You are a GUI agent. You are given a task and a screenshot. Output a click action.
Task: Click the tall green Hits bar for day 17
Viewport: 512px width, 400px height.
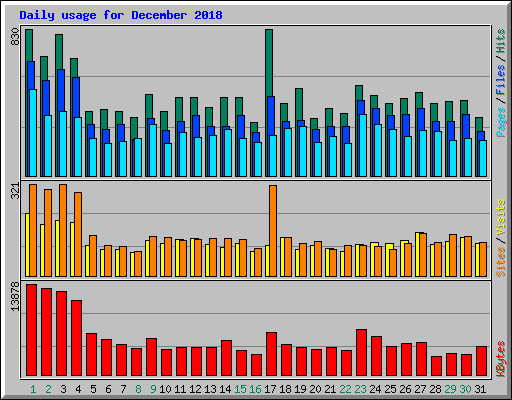[x=269, y=63]
